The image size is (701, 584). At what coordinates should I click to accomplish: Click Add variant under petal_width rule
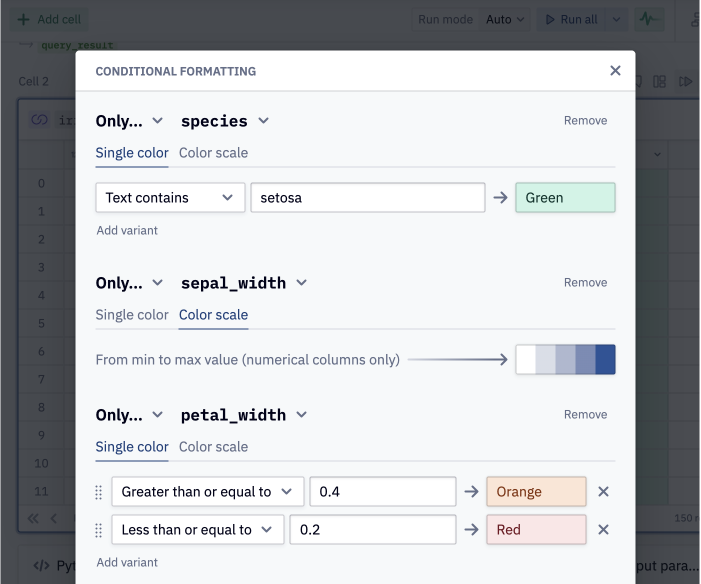127,562
